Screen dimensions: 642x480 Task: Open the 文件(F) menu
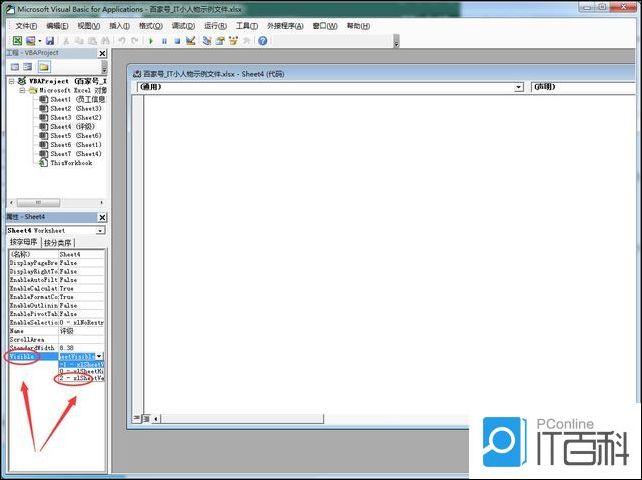26,26
